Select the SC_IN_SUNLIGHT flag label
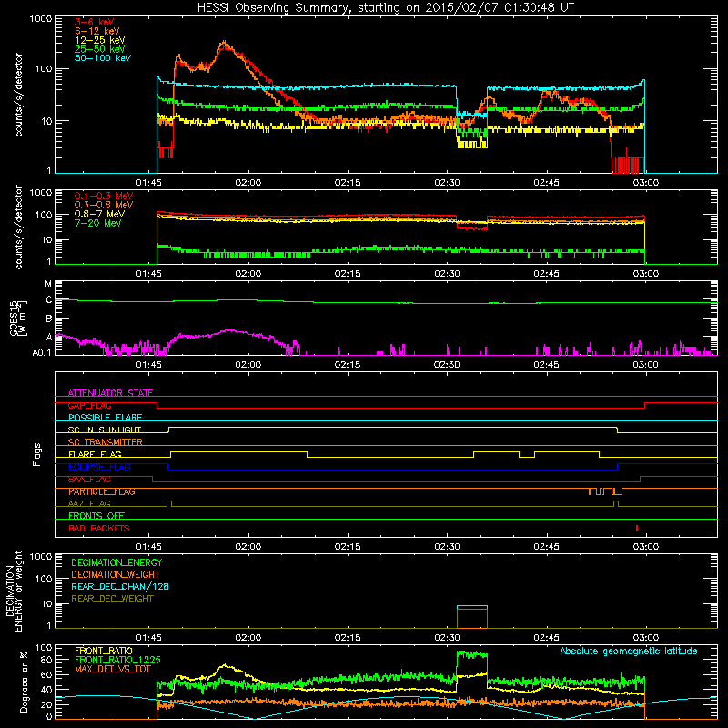This screenshot has width=728, height=728. [x=105, y=430]
